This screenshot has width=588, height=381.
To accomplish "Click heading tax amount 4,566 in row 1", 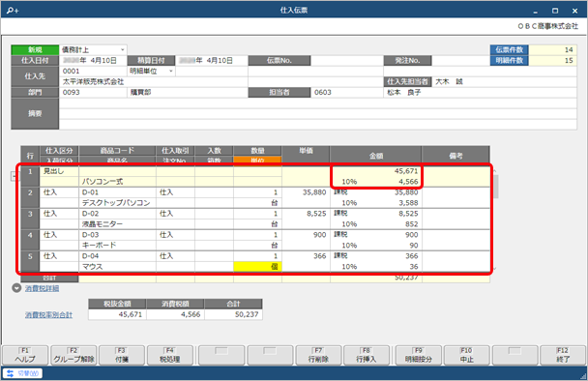I will click(408, 182).
